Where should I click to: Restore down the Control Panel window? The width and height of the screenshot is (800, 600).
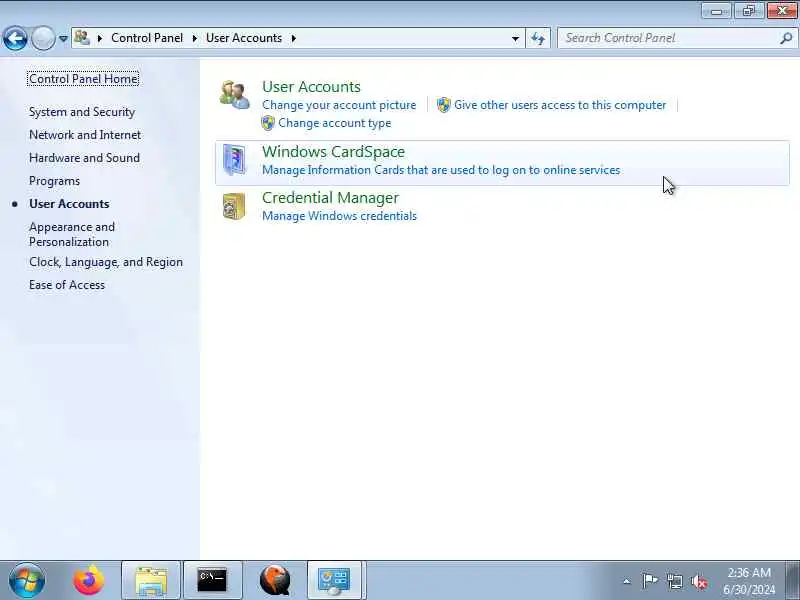tap(748, 11)
